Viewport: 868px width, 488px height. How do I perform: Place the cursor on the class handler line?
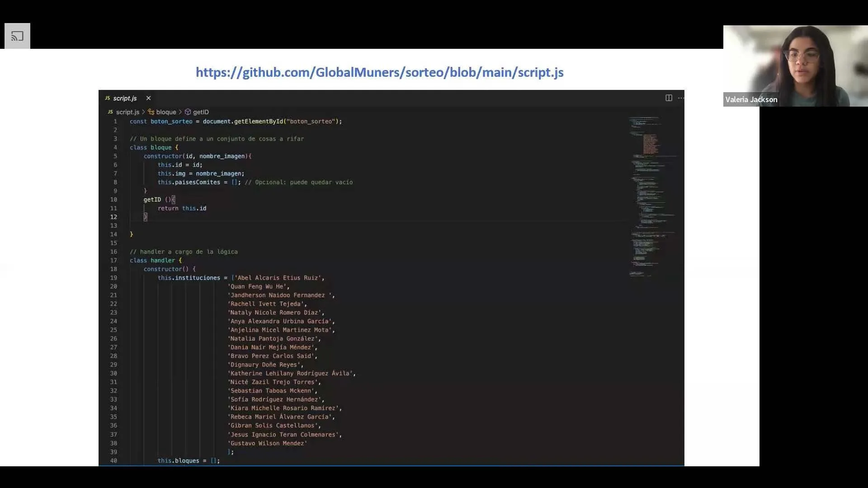(156, 260)
